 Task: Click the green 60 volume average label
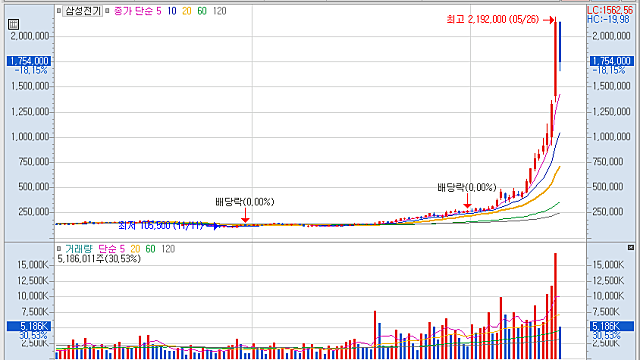(150, 249)
